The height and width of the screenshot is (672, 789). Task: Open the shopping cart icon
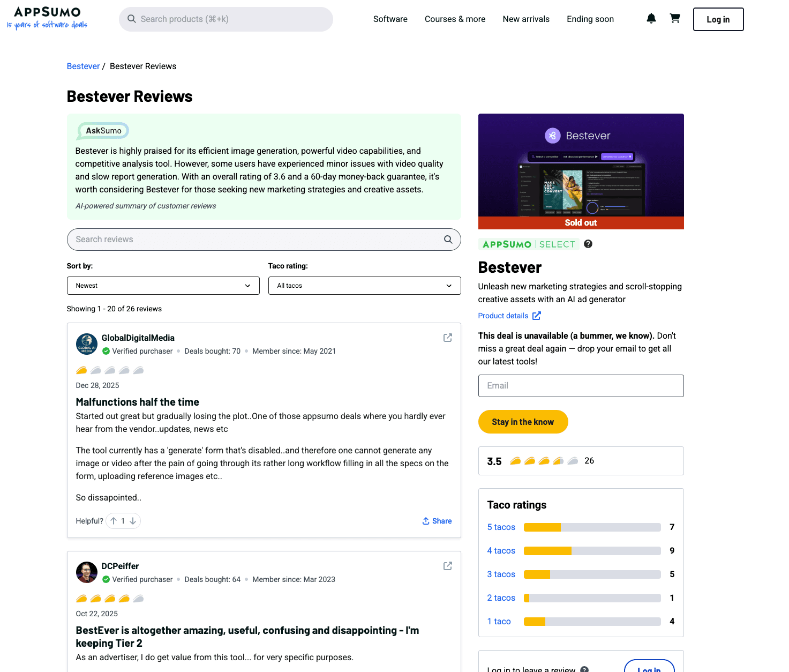pyautogui.click(x=675, y=19)
